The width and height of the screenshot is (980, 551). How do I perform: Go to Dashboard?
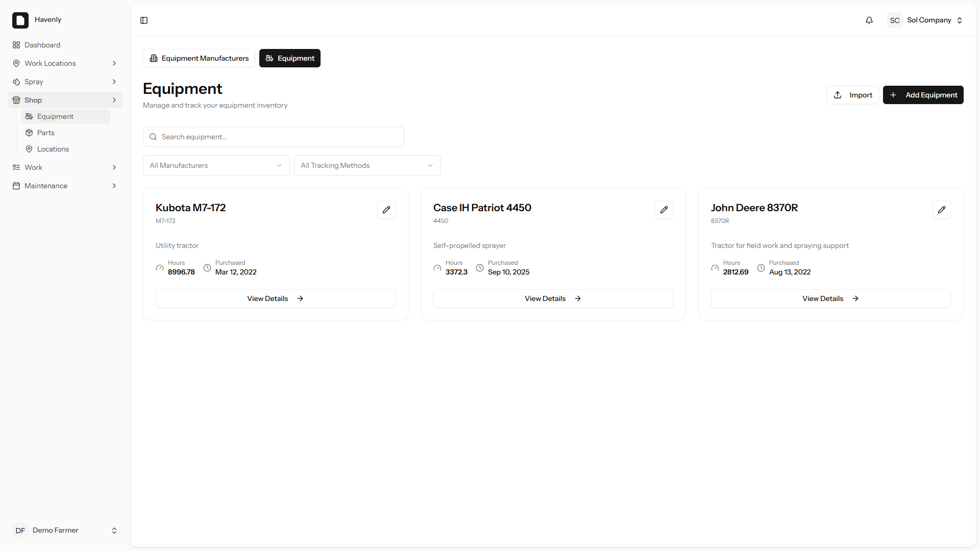click(65, 45)
